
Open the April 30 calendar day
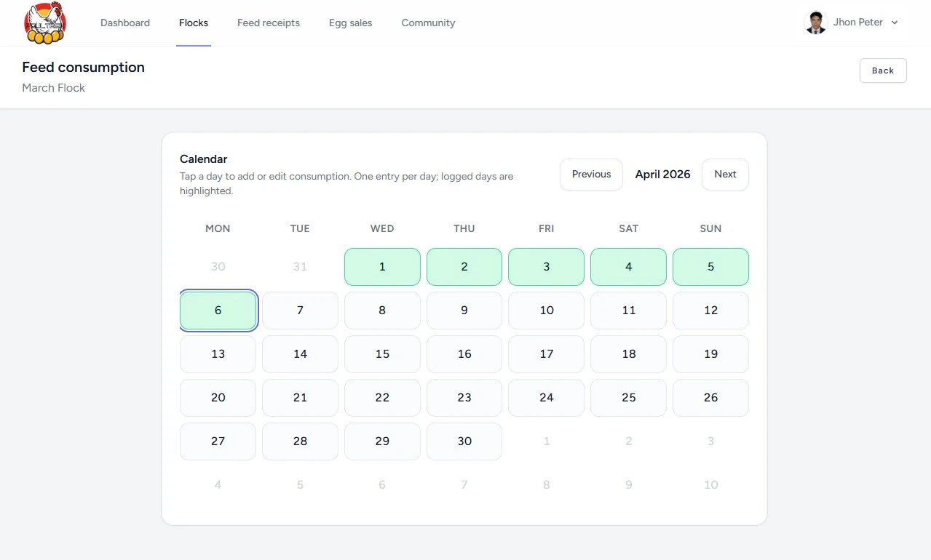[464, 441]
